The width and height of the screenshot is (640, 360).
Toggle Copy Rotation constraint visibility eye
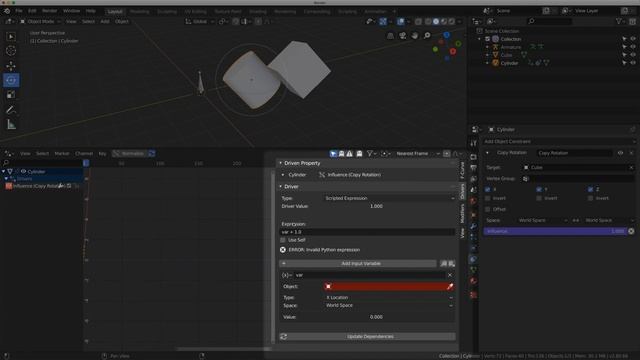[620, 153]
